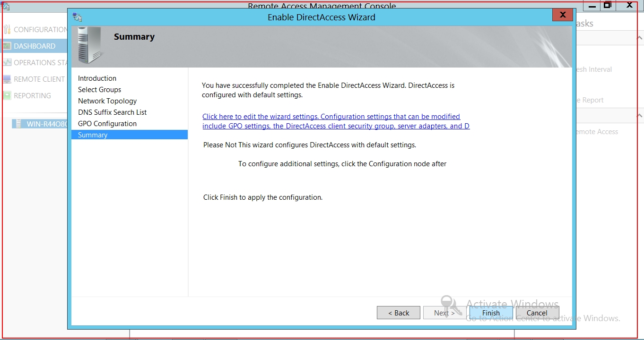Click the server icon beside WIN-R44O8

pyautogui.click(x=18, y=124)
